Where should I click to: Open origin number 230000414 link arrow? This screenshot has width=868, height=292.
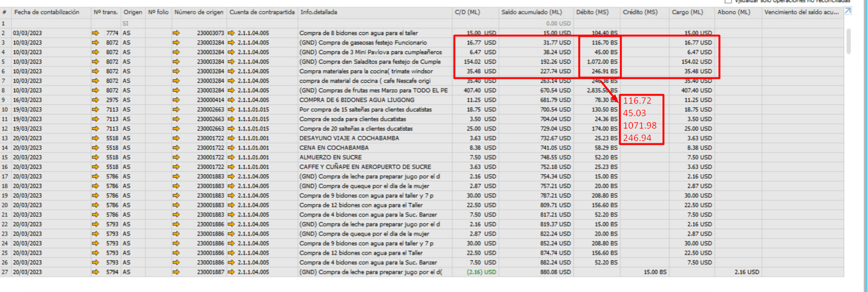tap(176, 100)
